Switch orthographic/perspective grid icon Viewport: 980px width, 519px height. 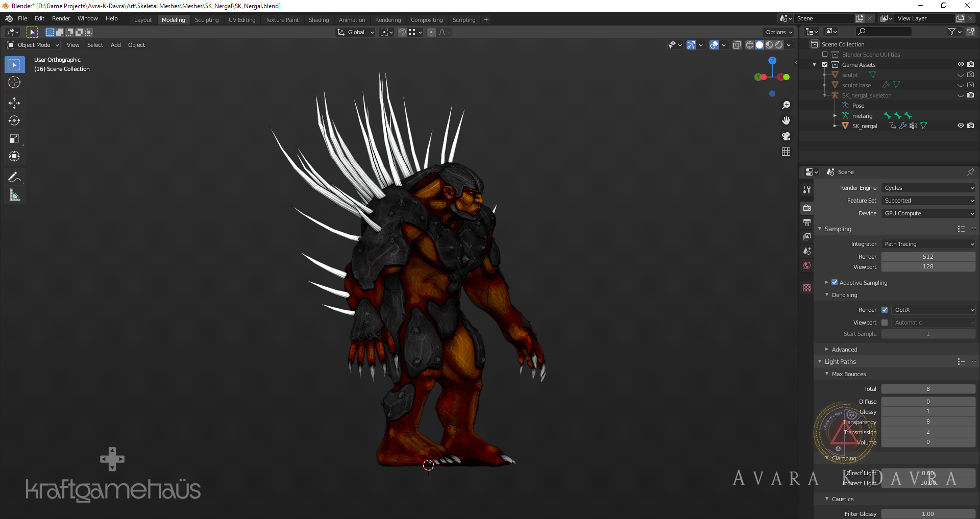[x=786, y=152]
